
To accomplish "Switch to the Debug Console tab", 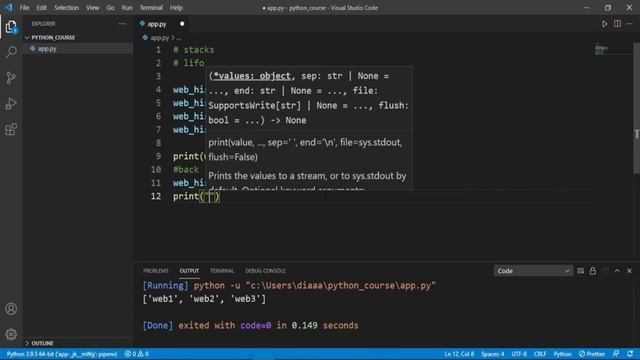I will tap(265, 271).
